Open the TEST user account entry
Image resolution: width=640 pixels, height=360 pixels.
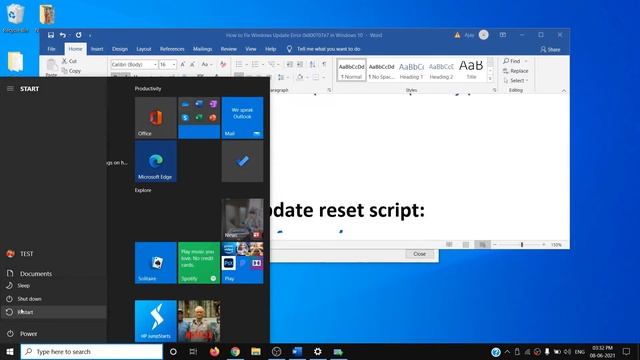pyautogui.click(x=53, y=253)
